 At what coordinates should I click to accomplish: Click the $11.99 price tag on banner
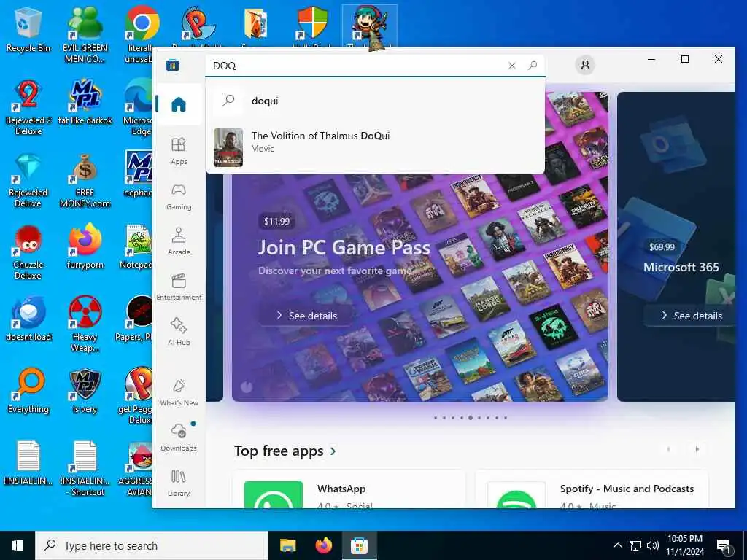276,222
